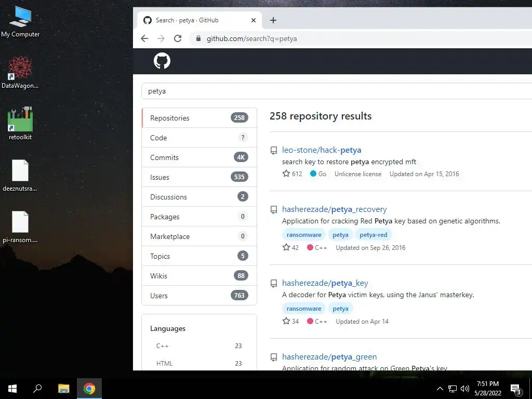Click repo icon beside hasherezade/petya_recovery
The width and height of the screenshot is (532, 399).
(273, 210)
